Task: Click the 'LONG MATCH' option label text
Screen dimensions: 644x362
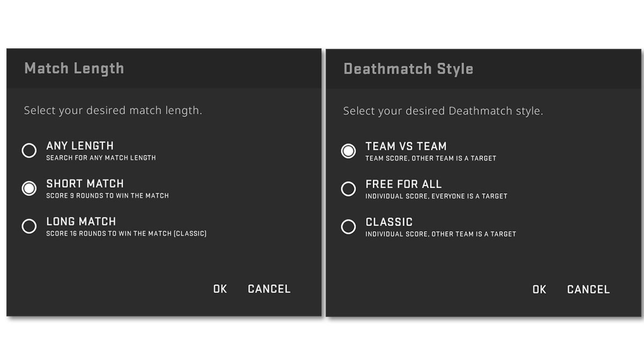Action: (x=81, y=221)
